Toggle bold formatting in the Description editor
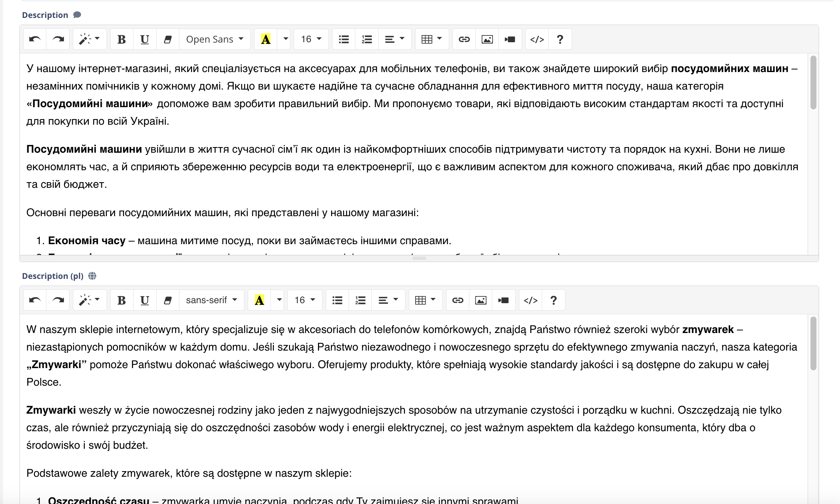 pyautogui.click(x=121, y=39)
